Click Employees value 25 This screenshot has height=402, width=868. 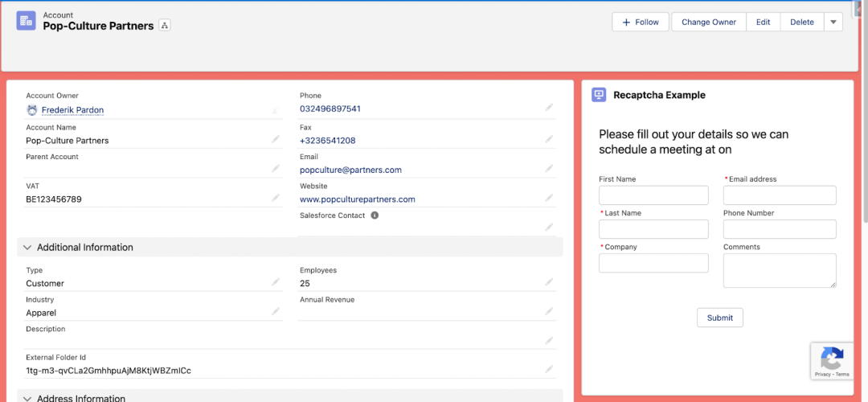click(x=305, y=284)
